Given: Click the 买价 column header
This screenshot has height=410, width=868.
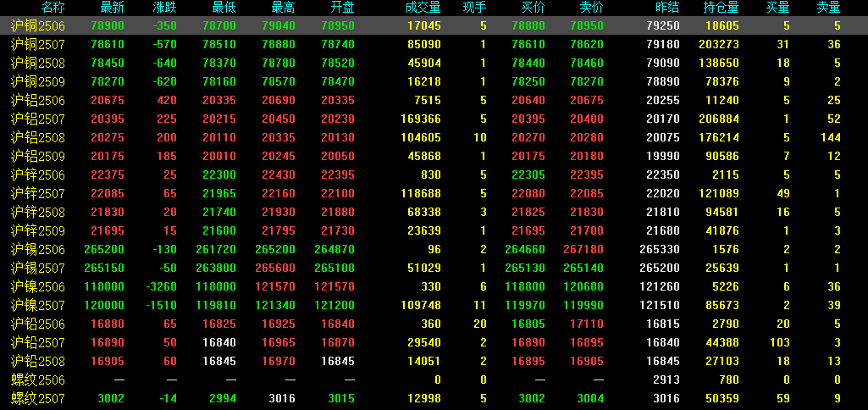Looking at the screenshot, I should pyautogui.click(x=534, y=8).
